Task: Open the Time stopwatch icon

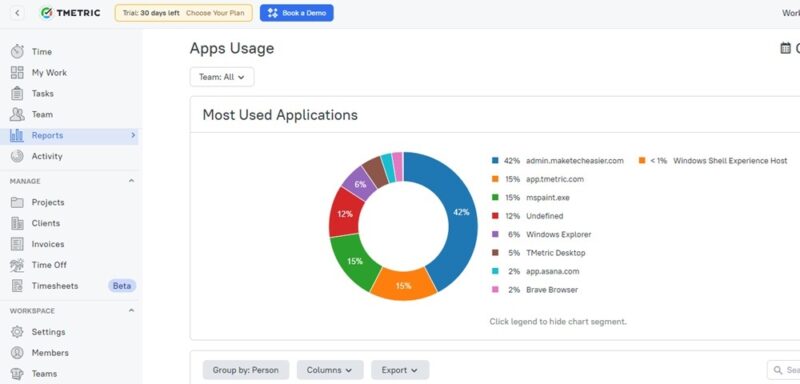Action: 17,52
